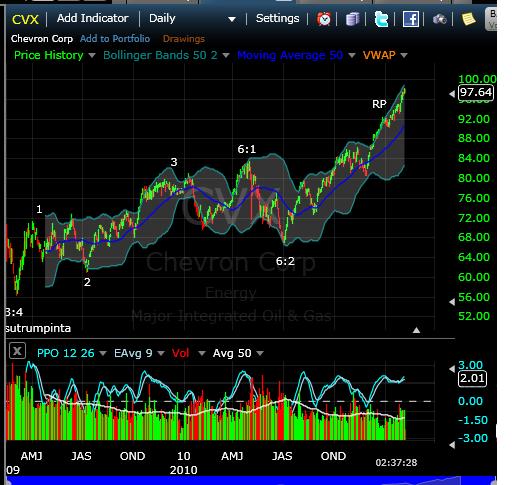The image size is (512, 485).
Task: Click the PPO 12 26 label
Action: coord(66,353)
